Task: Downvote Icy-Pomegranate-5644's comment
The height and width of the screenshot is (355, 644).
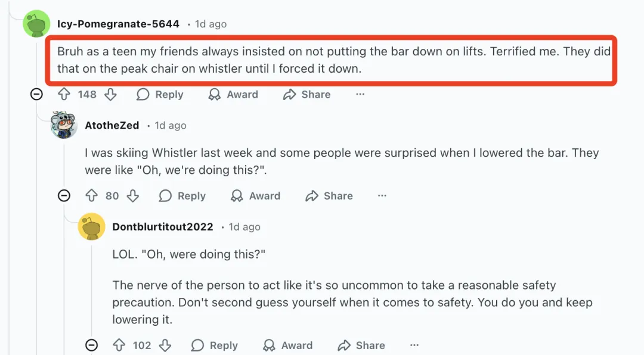Action: coord(110,95)
